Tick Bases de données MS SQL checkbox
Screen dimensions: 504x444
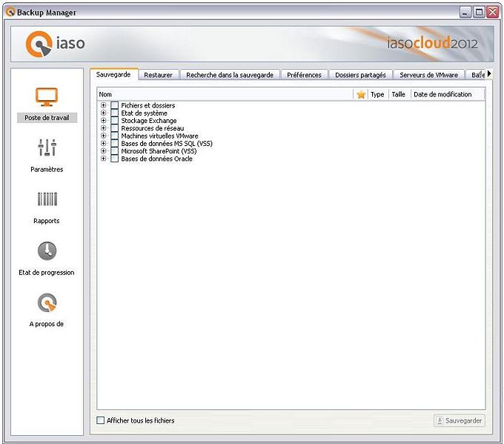[x=114, y=143]
